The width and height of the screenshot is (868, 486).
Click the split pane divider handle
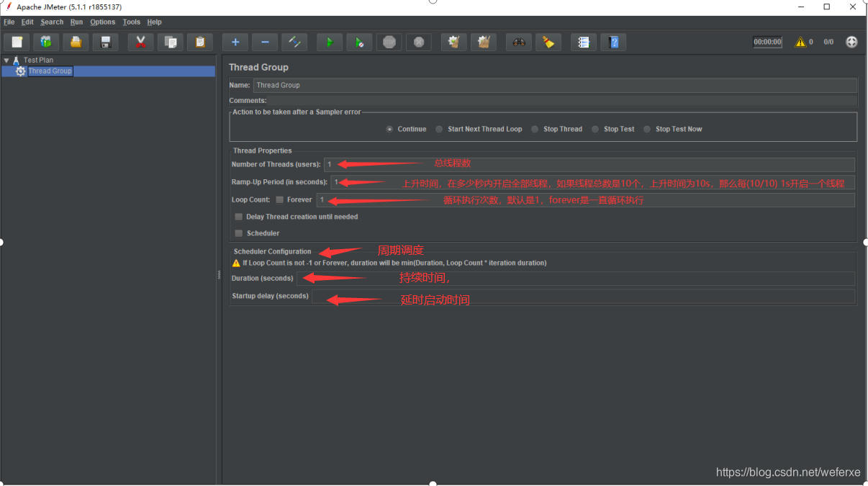coord(219,274)
